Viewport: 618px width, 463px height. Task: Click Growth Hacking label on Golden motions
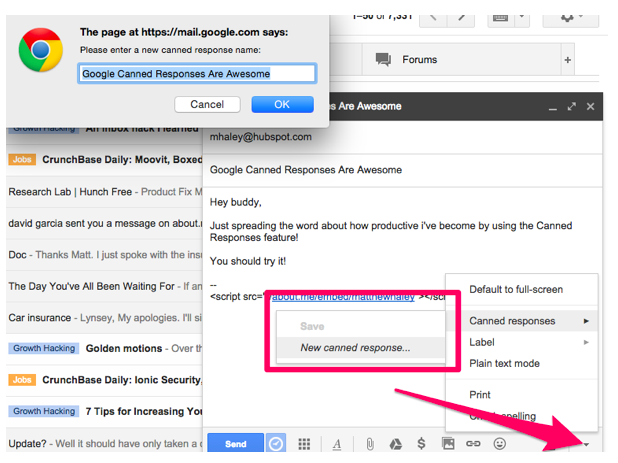pos(44,348)
